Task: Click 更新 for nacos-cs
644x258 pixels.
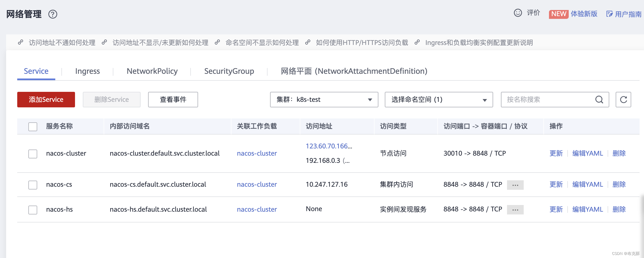Action: 556,184
